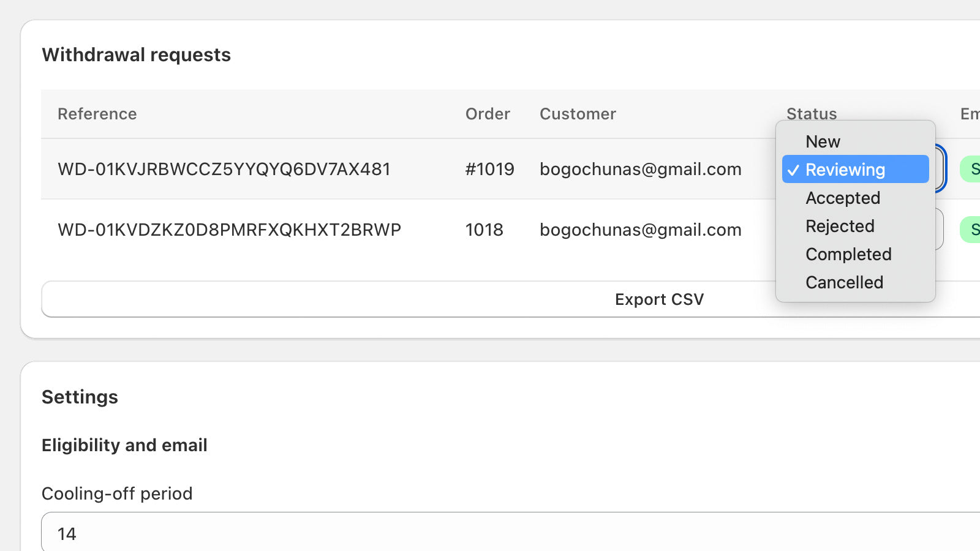This screenshot has height=551, width=980.
Task: Click customer email in the 1018 row
Action: point(641,230)
